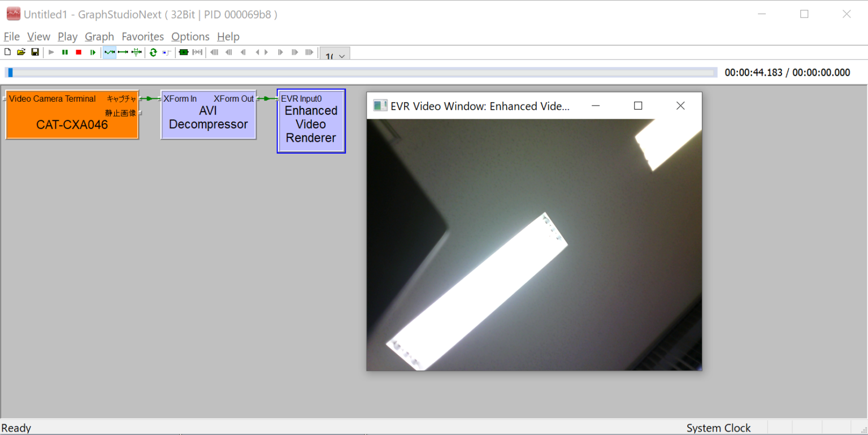
Task: Maximize the EVR Video Window
Action: [x=638, y=106]
